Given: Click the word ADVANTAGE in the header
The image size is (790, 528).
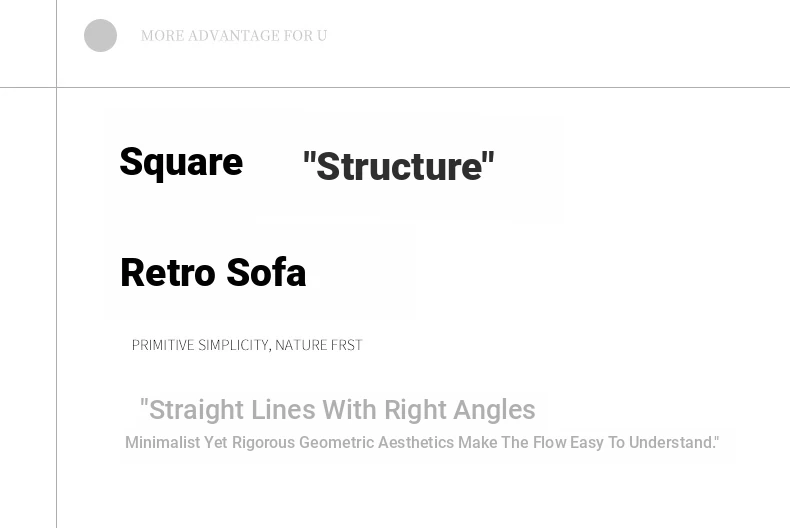Looking at the screenshot, I should click(x=234, y=36).
